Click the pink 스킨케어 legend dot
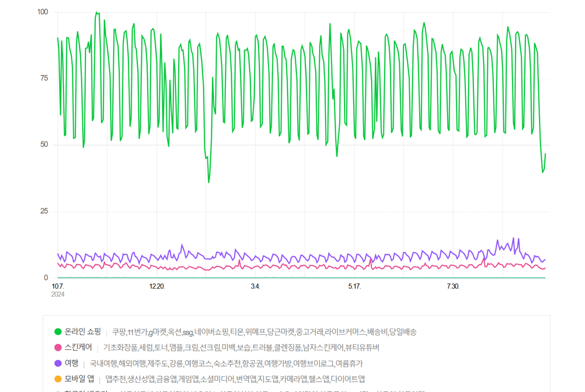The width and height of the screenshot is (585, 392). pos(58,348)
